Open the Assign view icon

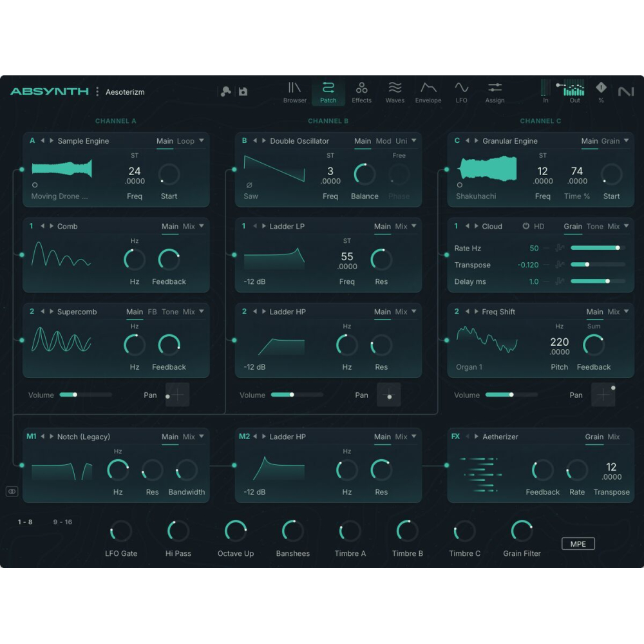[x=495, y=90]
